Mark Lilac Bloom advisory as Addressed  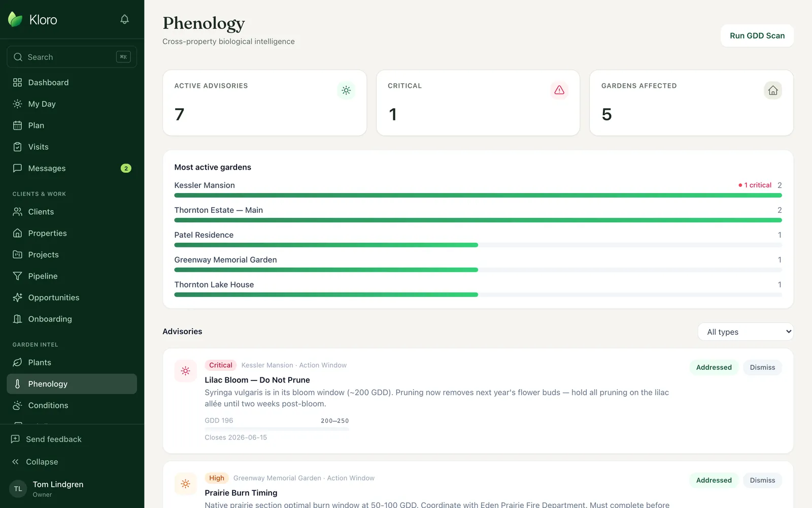click(714, 367)
